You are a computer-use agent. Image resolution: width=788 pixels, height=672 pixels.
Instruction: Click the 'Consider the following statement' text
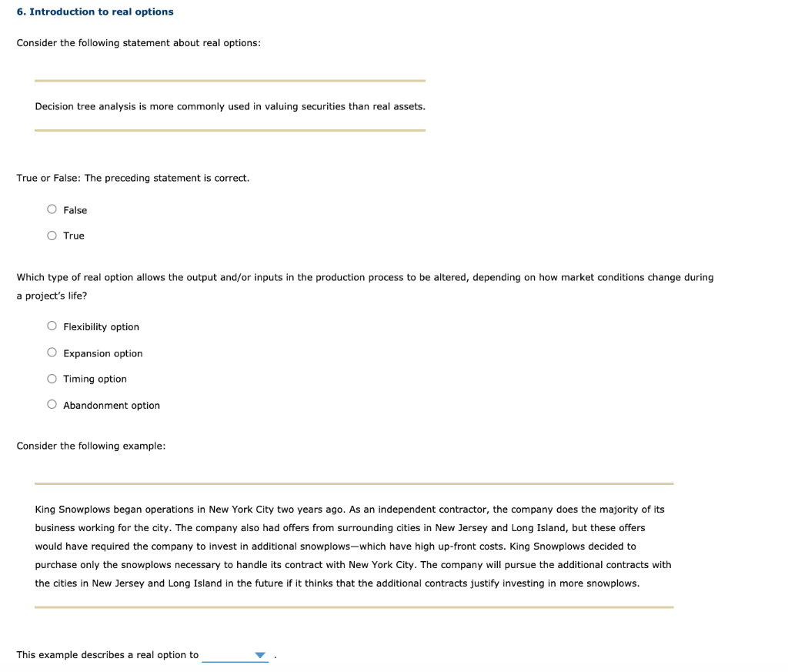139,42
